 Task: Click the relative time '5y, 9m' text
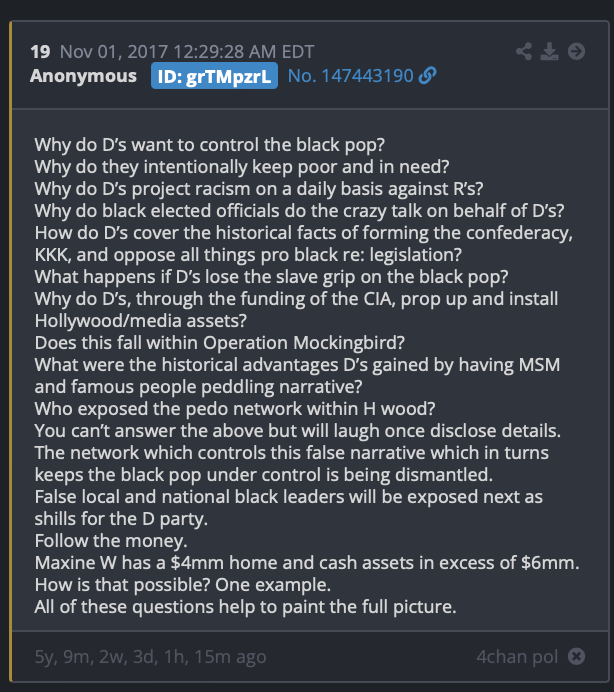tap(150, 657)
